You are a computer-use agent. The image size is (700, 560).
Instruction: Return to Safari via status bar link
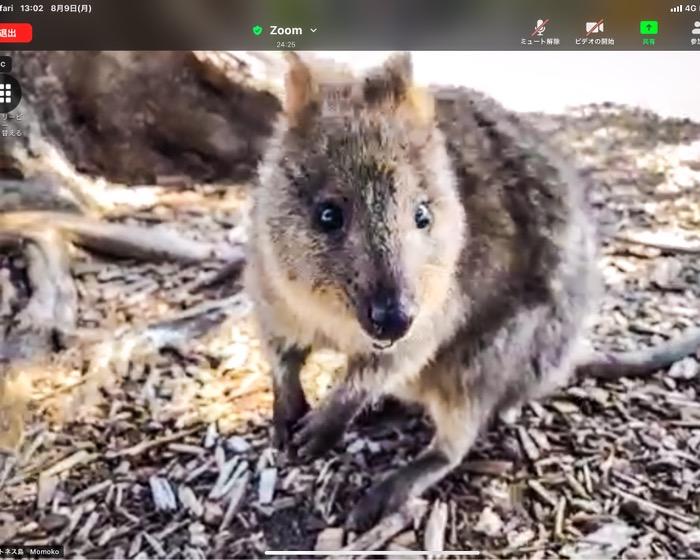point(6,8)
